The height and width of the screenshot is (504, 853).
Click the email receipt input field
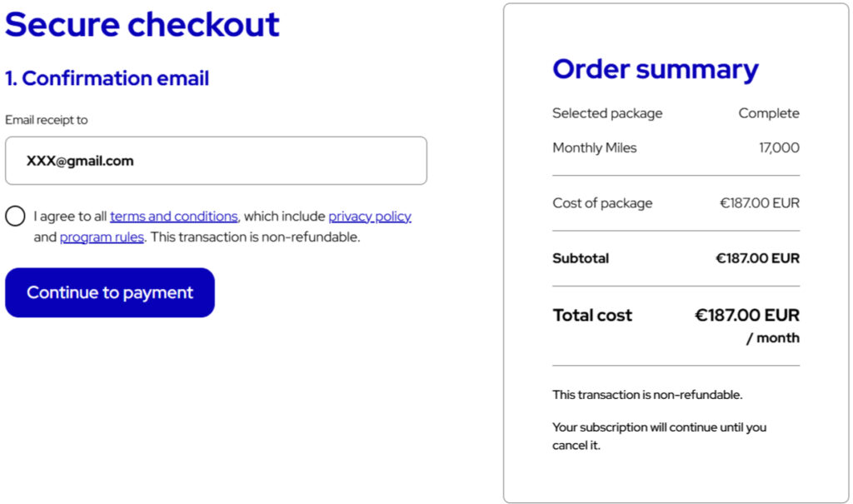(x=216, y=161)
